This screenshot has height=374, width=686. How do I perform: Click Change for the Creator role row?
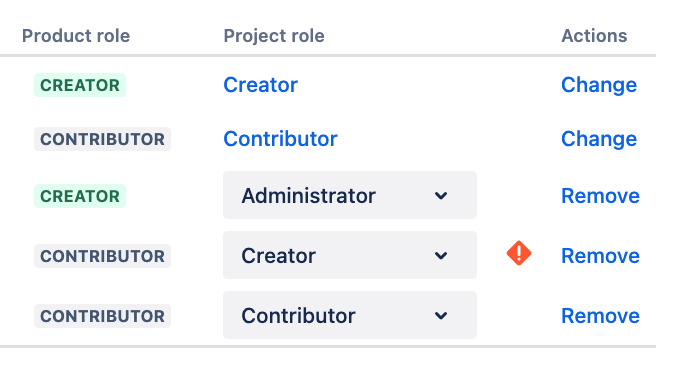(x=598, y=85)
